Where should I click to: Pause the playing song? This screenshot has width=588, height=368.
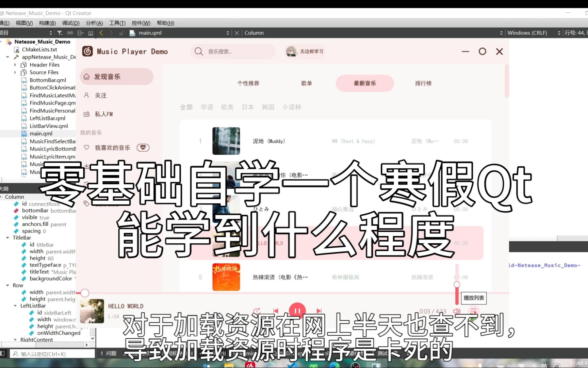297,310
